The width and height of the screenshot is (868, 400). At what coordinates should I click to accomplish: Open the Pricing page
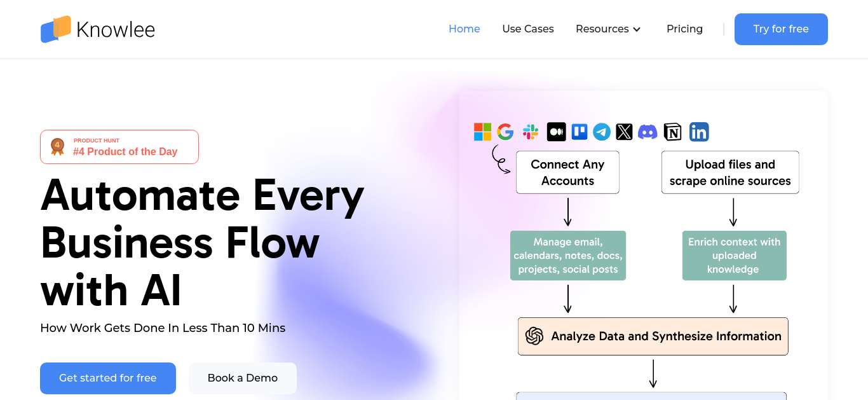point(684,29)
